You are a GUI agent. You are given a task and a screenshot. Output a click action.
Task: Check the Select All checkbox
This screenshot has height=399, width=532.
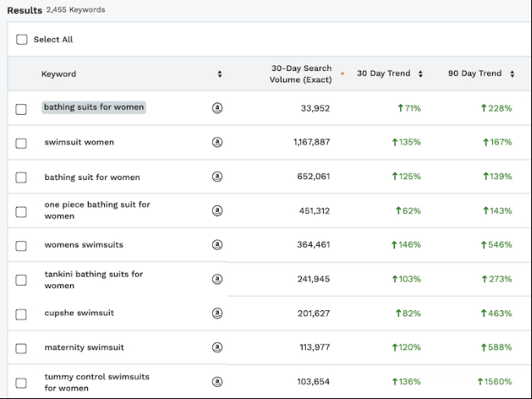coord(22,39)
